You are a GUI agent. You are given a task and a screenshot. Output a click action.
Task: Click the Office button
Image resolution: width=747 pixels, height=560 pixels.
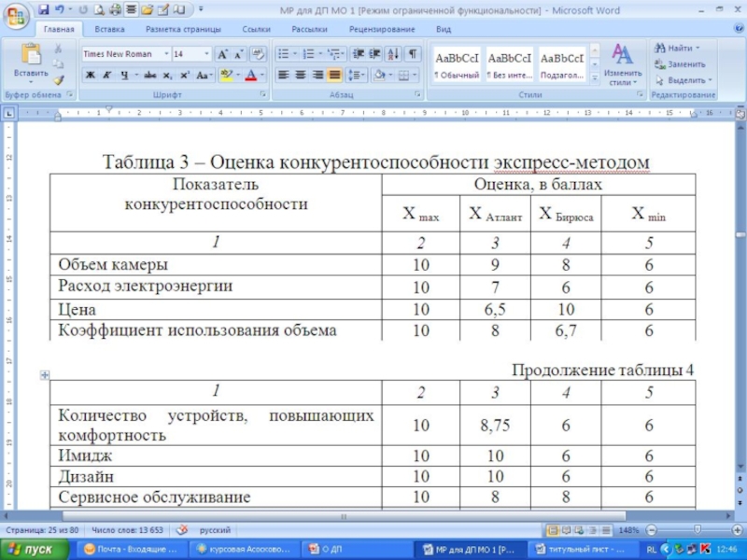coord(16,16)
